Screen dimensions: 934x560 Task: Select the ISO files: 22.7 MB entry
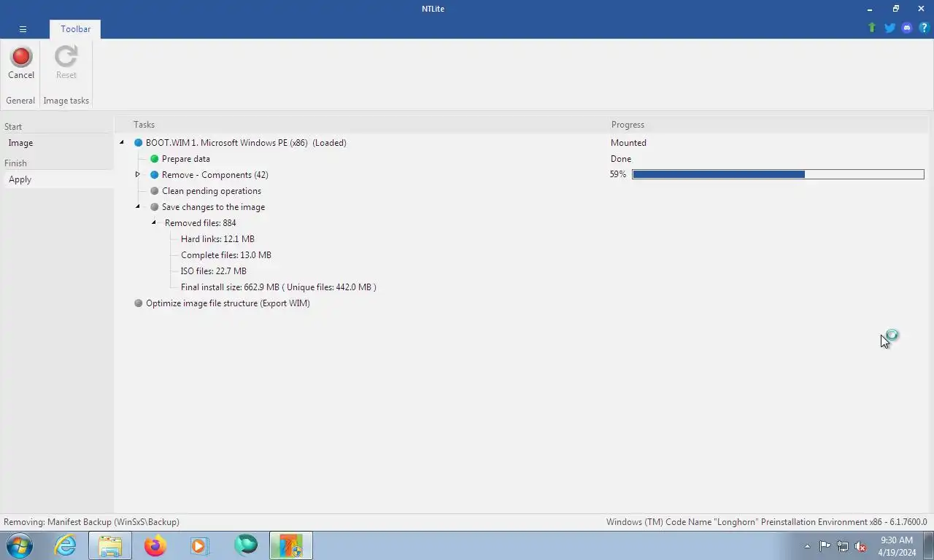pos(214,271)
